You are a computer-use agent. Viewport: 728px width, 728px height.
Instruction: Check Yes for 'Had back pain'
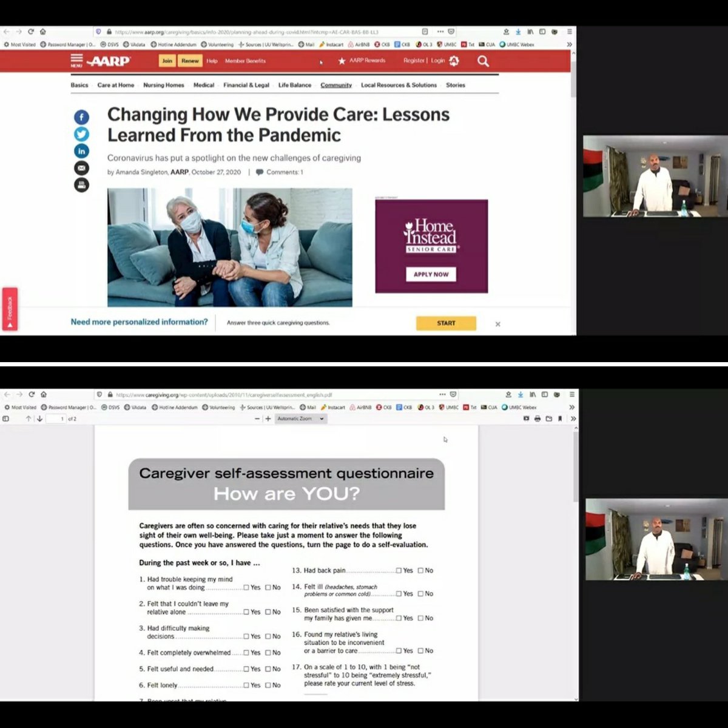[399, 570]
